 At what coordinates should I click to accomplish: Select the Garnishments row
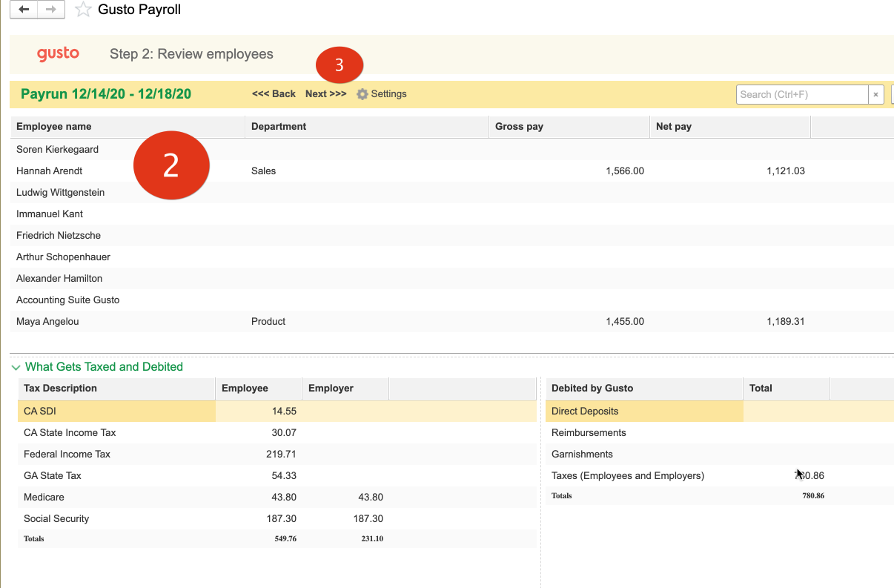pyautogui.click(x=720, y=454)
